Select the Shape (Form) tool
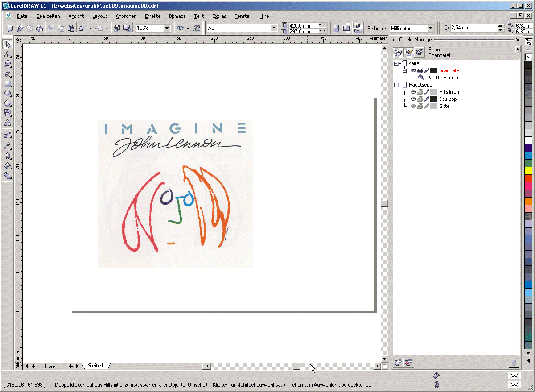The image size is (535, 392). point(8,54)
